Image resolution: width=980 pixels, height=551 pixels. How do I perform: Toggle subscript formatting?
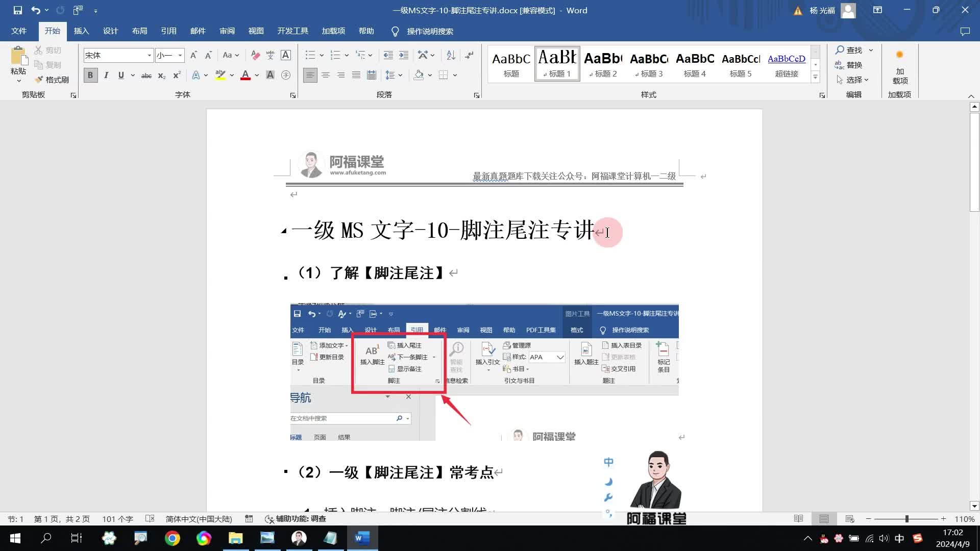tap(161, 75)
